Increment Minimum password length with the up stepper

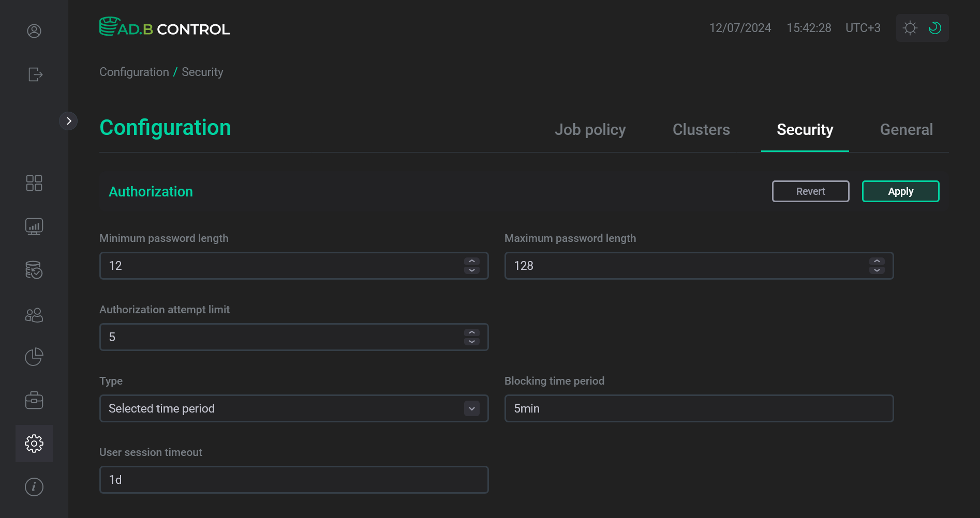point(471,261)
